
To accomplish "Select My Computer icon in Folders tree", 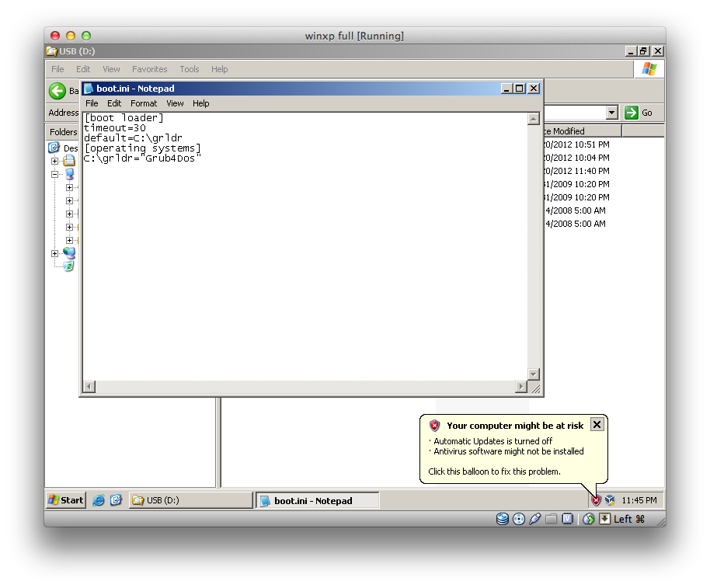I will click(69, 174).
